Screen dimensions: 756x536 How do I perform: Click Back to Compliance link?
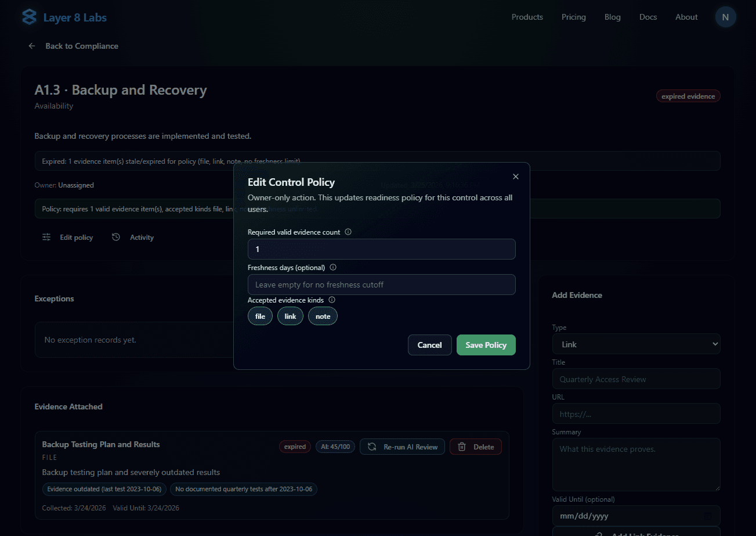(x=73, y=46)
